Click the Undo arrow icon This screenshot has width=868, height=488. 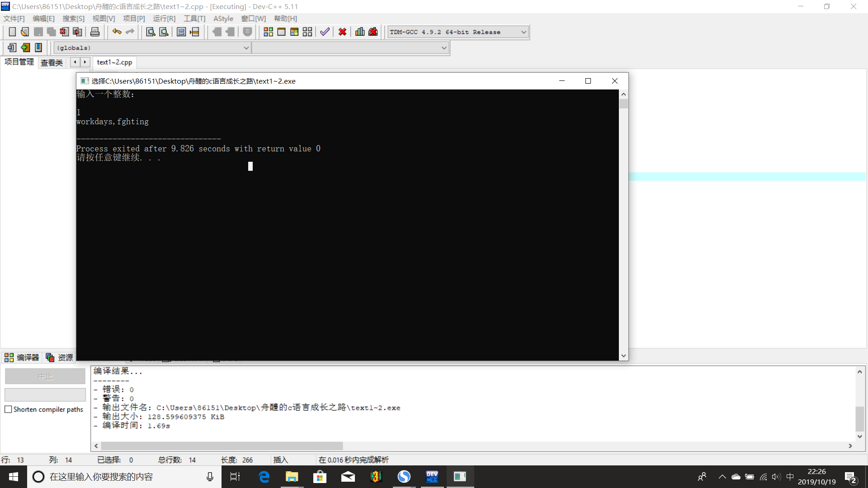coord(117,32)
